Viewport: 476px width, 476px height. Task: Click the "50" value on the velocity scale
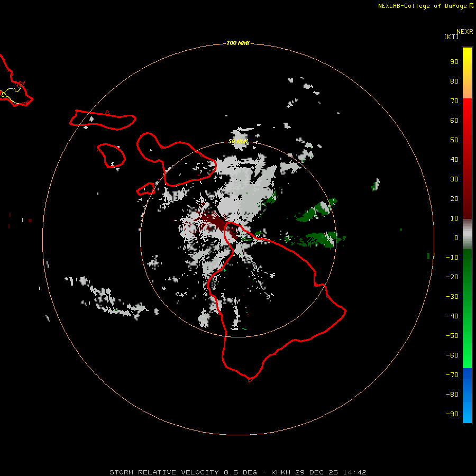point(454,140)
